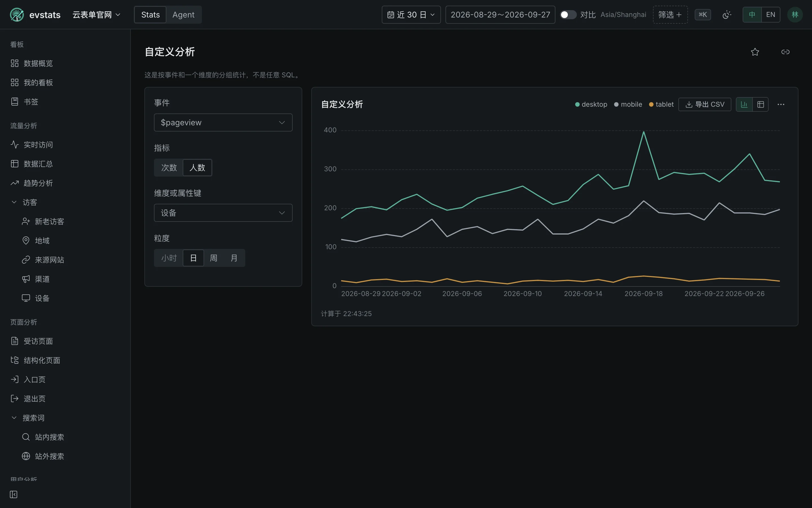Click 导出 CSV button
Image resolution: width=812 pixels, height=508 pixels.
pos(705,104)
